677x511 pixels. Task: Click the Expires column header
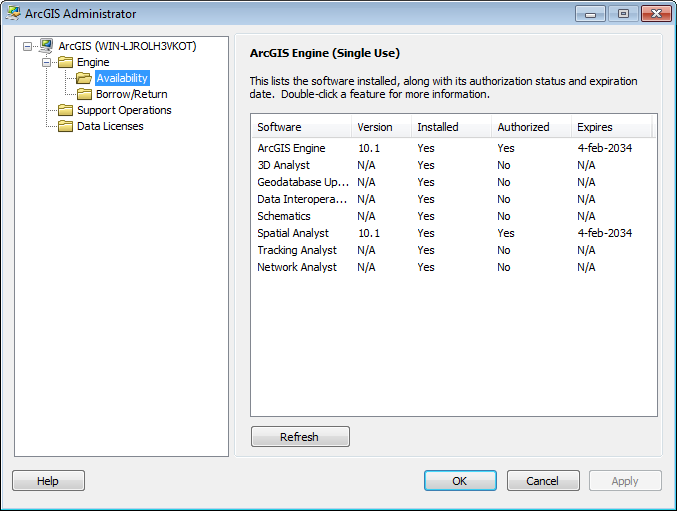611,127
